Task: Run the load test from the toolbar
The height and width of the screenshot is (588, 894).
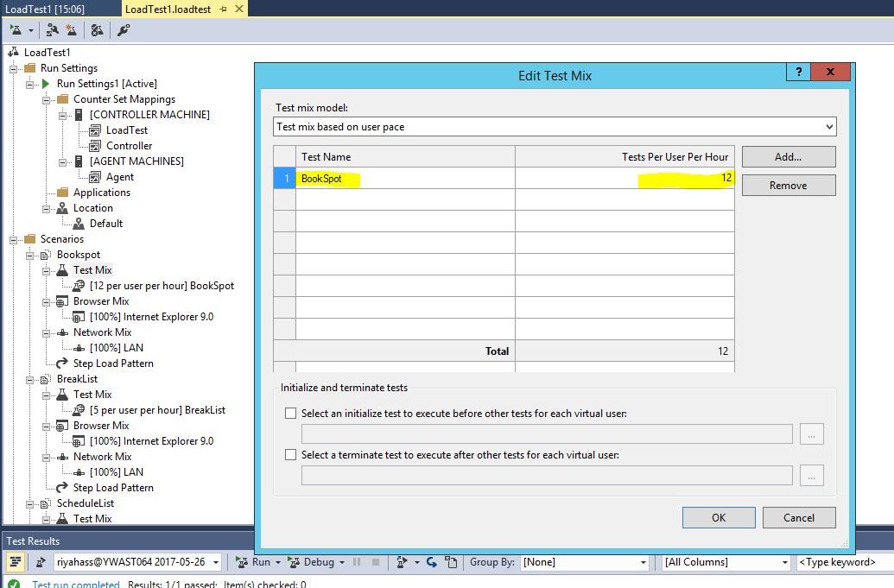Action: (x=17, y=30)
